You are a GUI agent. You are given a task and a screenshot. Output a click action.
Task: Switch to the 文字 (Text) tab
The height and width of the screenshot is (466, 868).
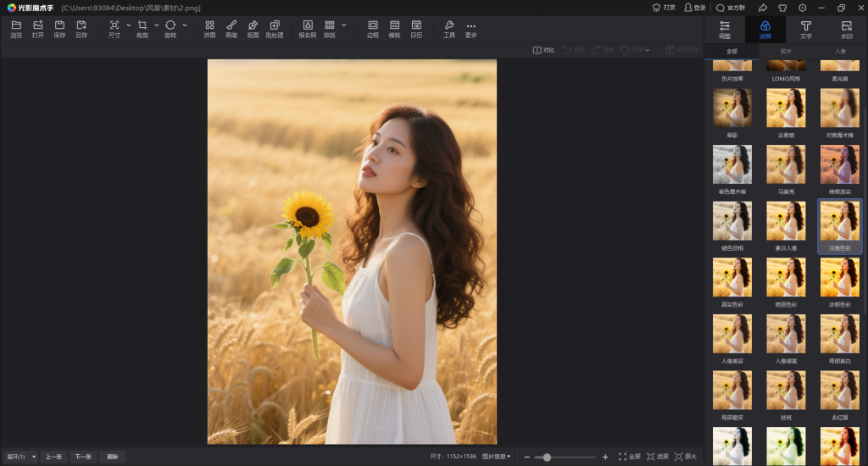click(x=805, y=30)
